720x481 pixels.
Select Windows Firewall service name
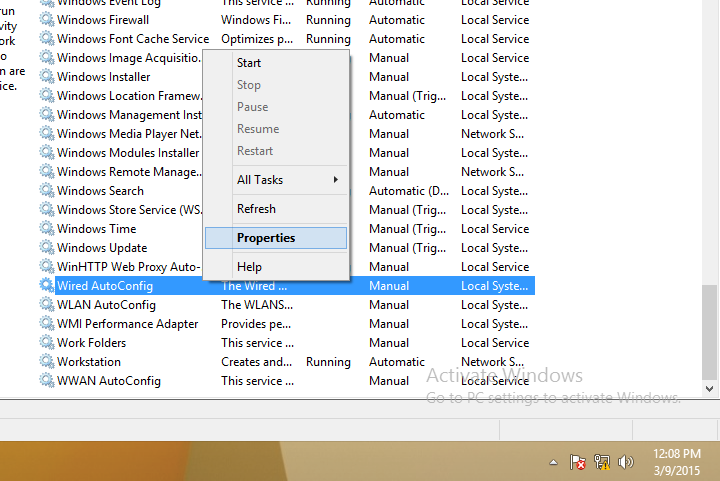click(103, 20)
